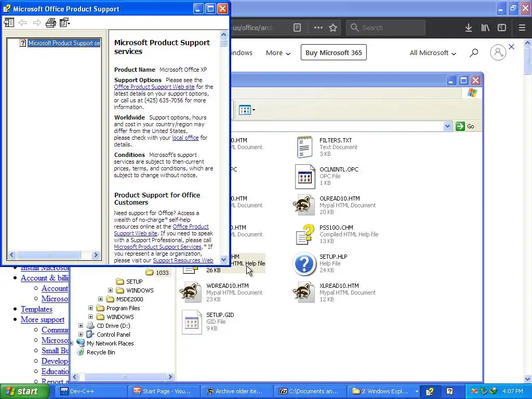532x399 pixels.
Task: Click the help content scroll-up arrow
Action: [x=223, y=34]
